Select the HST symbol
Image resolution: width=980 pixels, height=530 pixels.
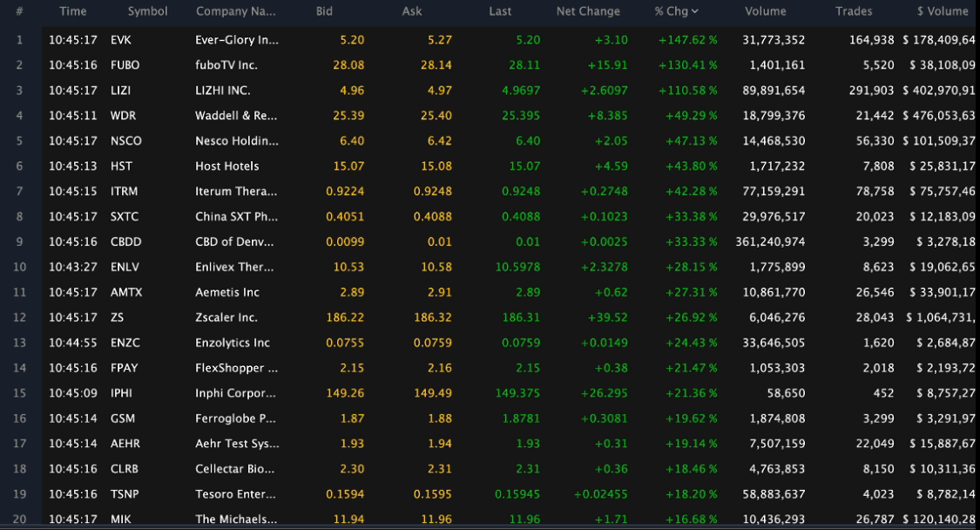121,166
